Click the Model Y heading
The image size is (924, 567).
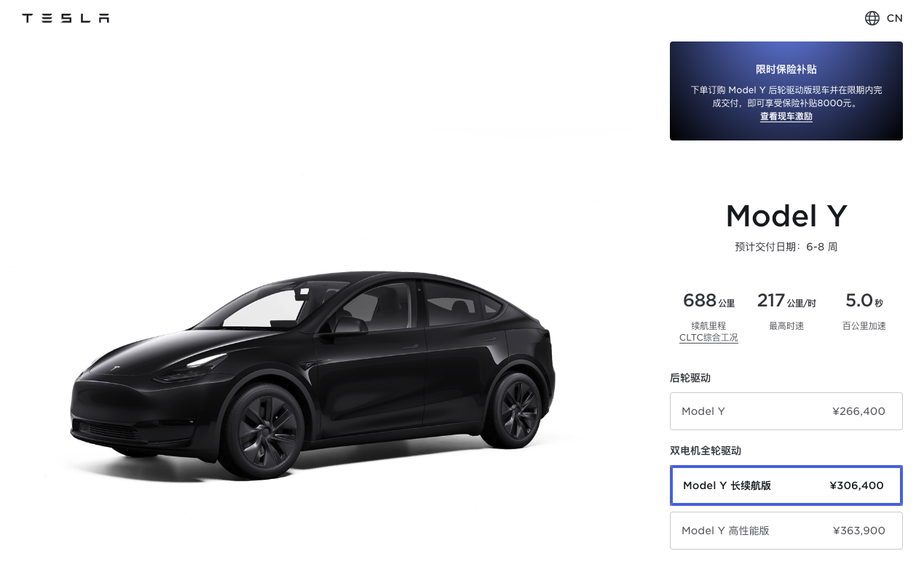coord(786,216)
